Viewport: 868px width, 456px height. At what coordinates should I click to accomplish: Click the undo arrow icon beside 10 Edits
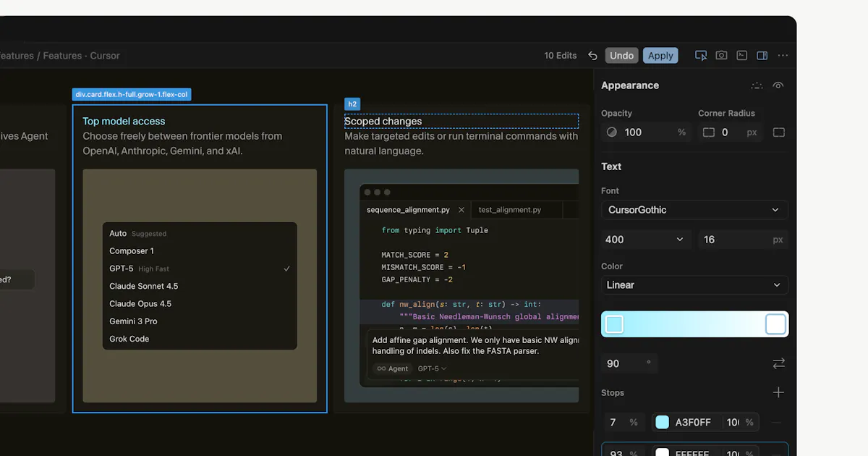coord(592,56)
